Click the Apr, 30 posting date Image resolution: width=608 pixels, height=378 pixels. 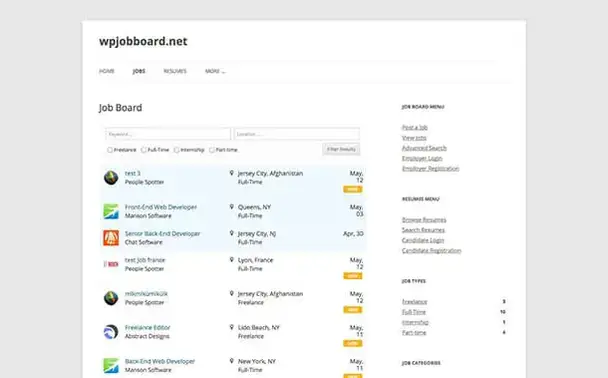(x=353, y=233)
